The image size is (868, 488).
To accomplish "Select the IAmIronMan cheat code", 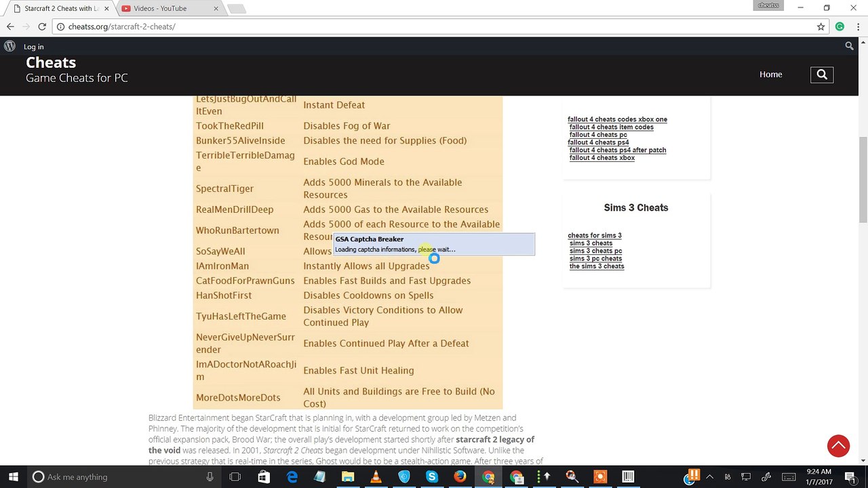I will pos(222,266).
